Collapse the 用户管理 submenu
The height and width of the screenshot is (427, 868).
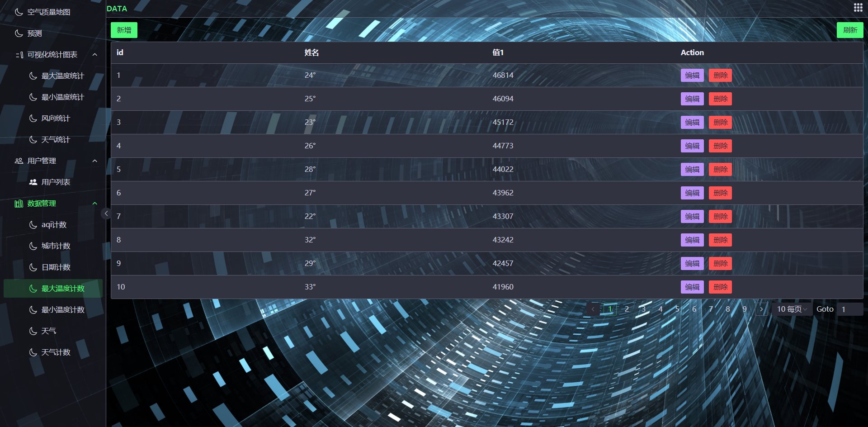coord(95,161)
